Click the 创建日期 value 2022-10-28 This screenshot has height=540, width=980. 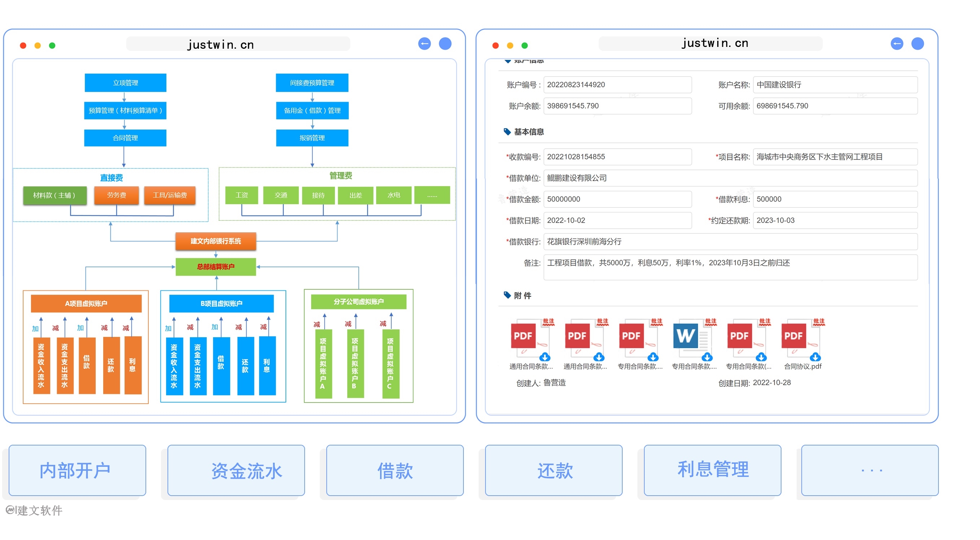[771, 383]
